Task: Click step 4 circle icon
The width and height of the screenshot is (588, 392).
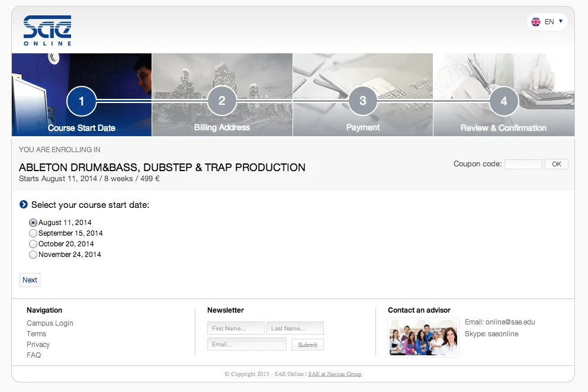Action: pos(504,101)
